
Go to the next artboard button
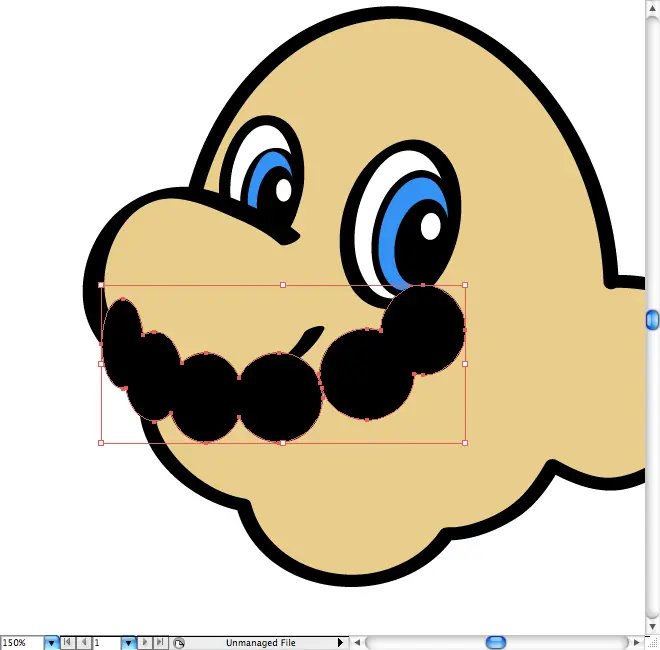tap(145, 642)
